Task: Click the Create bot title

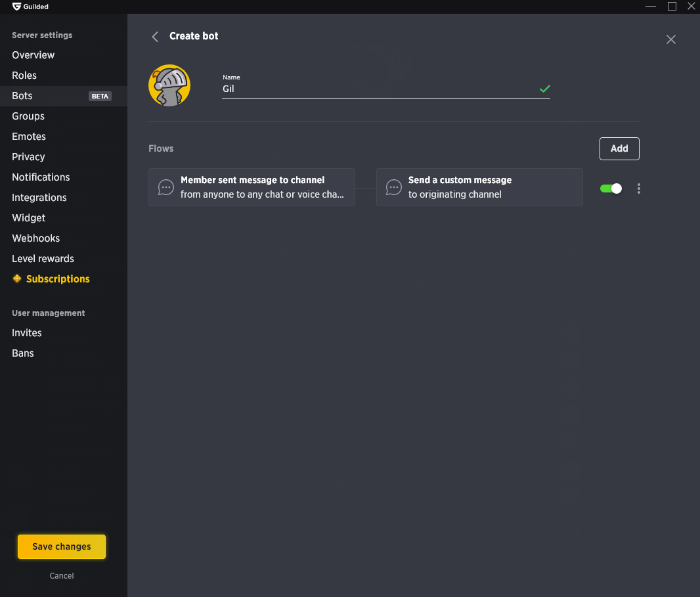Action: (x=194, y=36)
